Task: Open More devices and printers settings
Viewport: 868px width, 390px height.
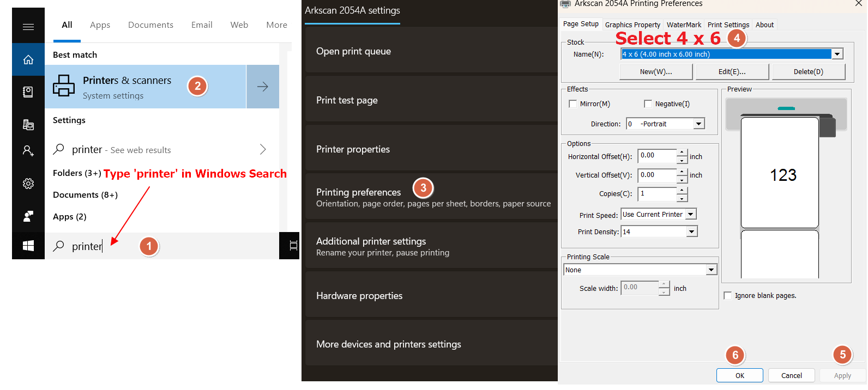Action: click(x=431, y=344)
